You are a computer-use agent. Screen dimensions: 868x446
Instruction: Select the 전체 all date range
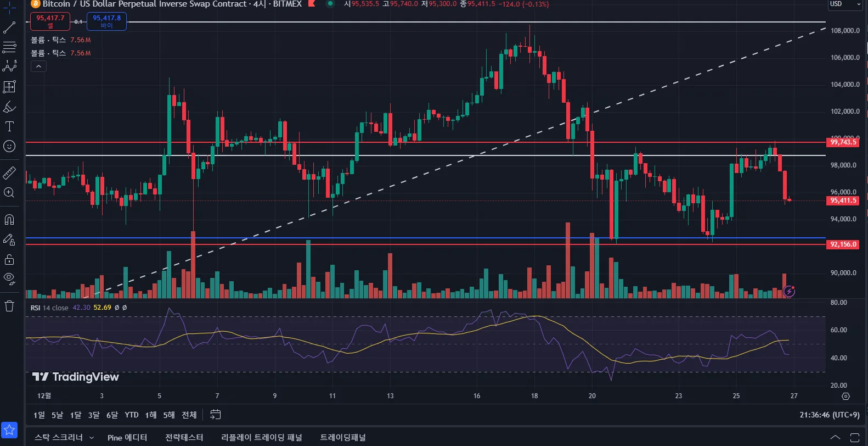click(189, 415)
